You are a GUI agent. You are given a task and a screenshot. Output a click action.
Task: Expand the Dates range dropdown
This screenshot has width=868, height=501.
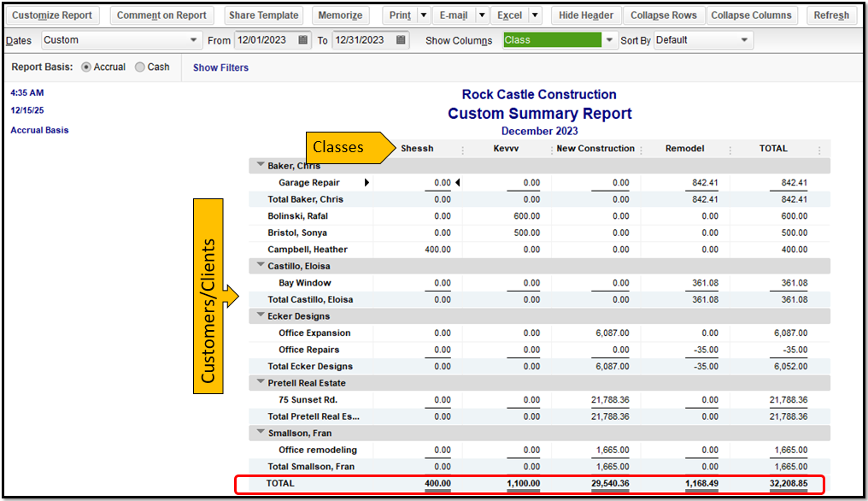pos(193,40)
